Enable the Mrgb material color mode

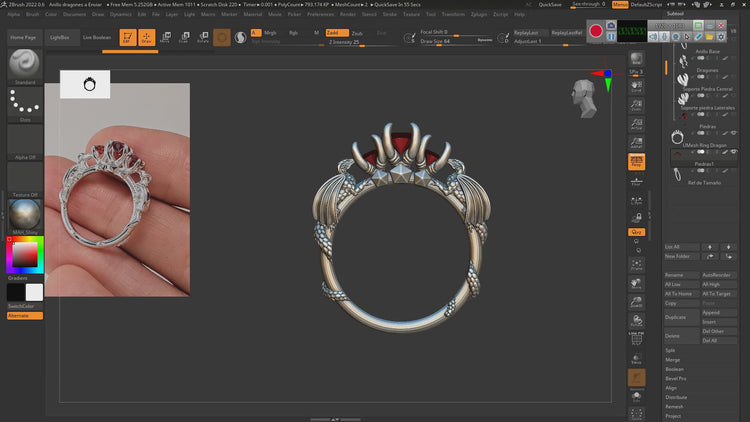click(270, 33)
